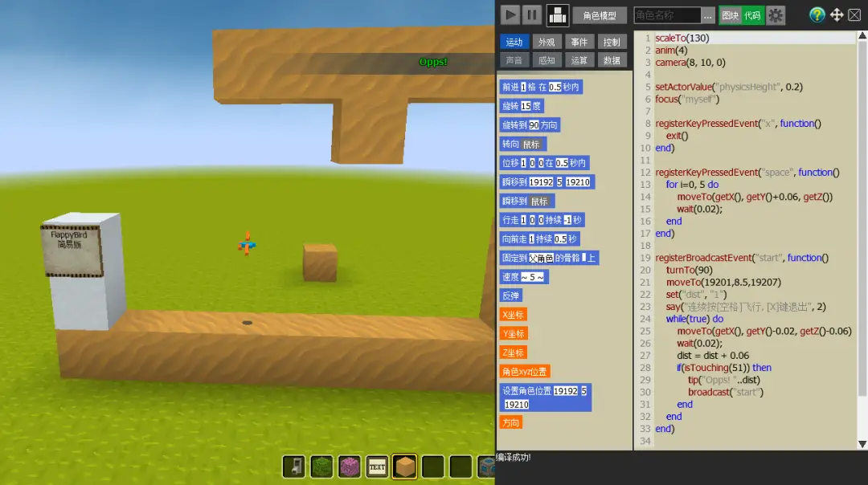The height and width of the screenshot is (485, 868).
Task: Open the actor model block icon
Action: tap(558, 15)
